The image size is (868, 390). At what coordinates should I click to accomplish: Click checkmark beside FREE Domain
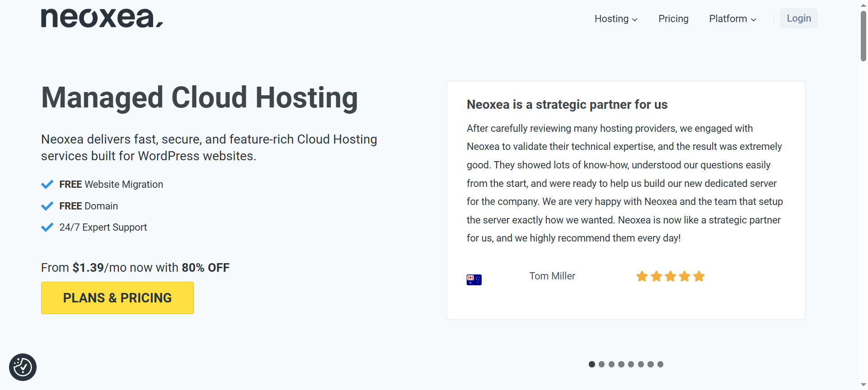47,206
